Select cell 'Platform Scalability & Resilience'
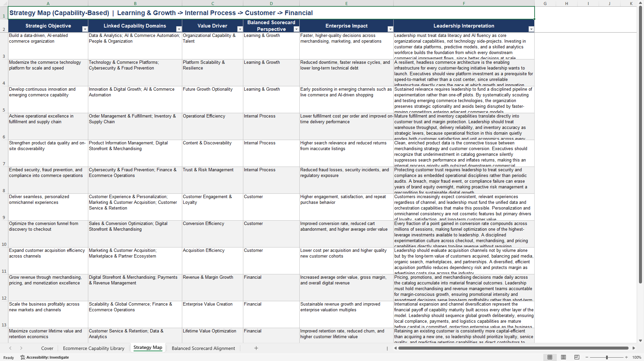The image size is (644, 361). 213,73
